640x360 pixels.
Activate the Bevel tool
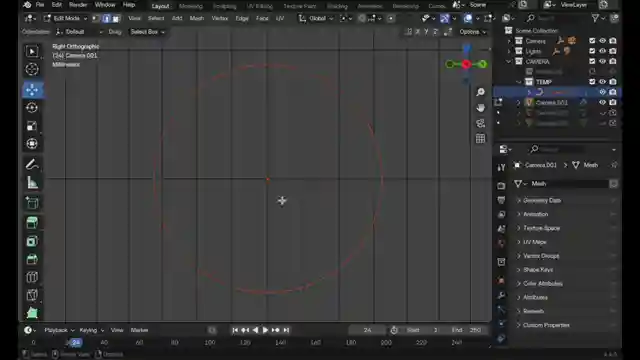[x=32, y=259]
